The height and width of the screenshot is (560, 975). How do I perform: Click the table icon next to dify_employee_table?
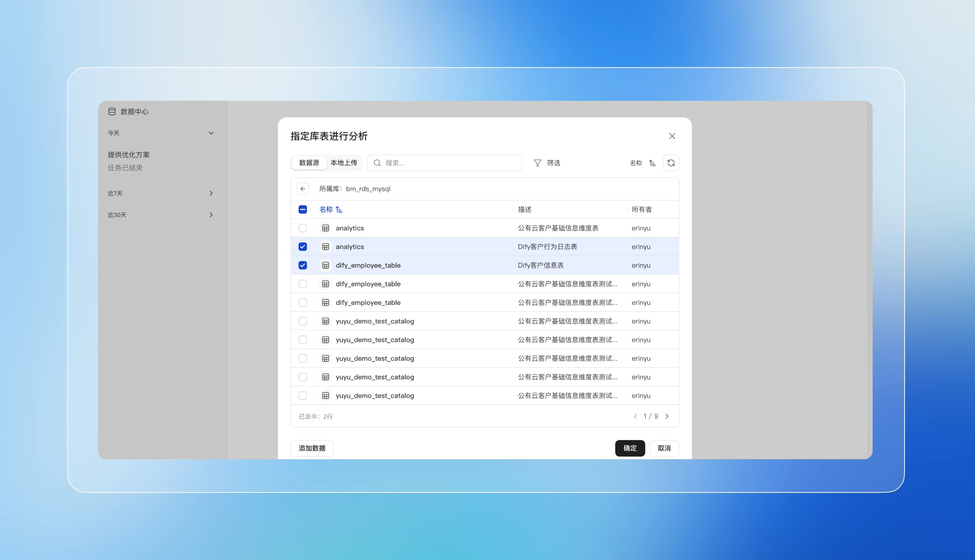tap(326, 265)
